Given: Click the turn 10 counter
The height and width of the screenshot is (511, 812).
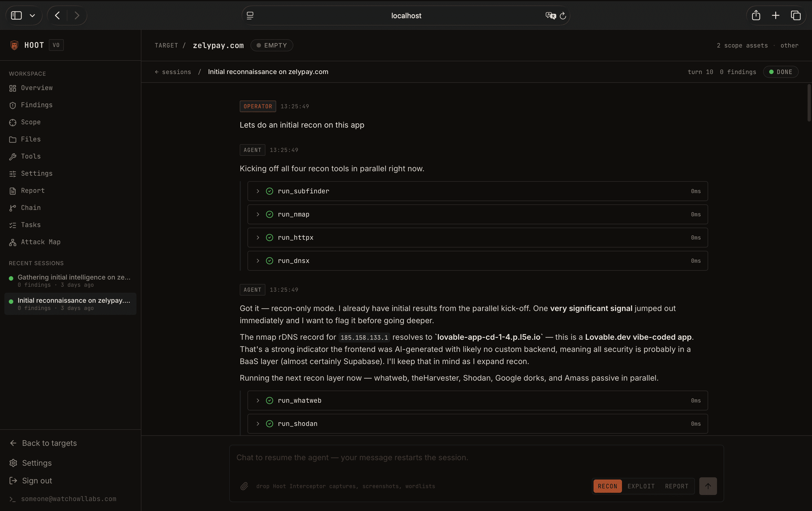Looking at the screenshot, I should click(x=700, y=72).
